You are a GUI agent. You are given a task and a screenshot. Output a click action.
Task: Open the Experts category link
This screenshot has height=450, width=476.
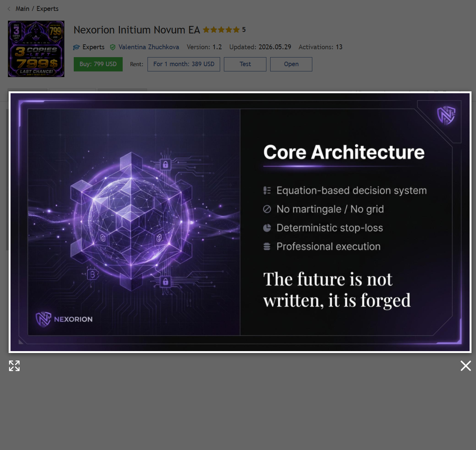pos(93,47)
